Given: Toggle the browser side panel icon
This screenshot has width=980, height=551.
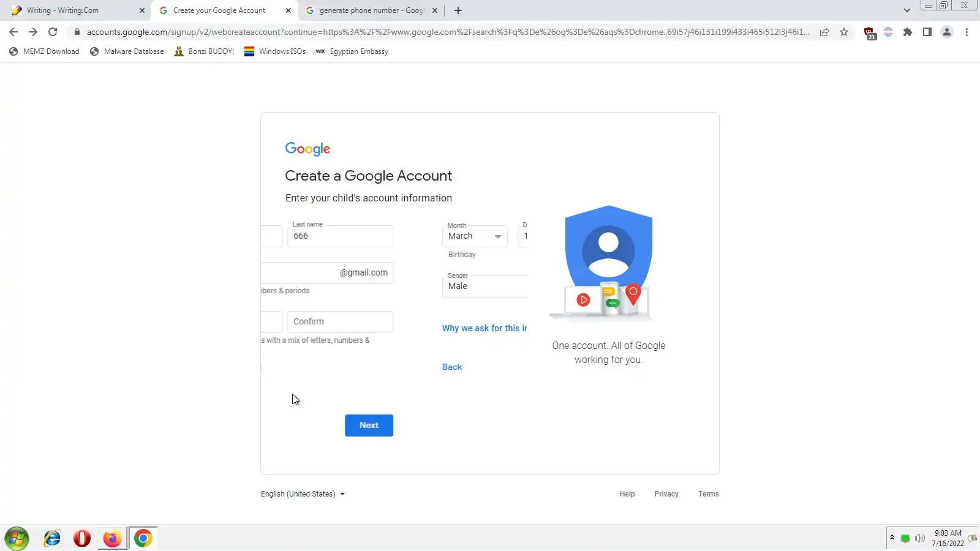Looking at the screenshot, I should point(927,32).
